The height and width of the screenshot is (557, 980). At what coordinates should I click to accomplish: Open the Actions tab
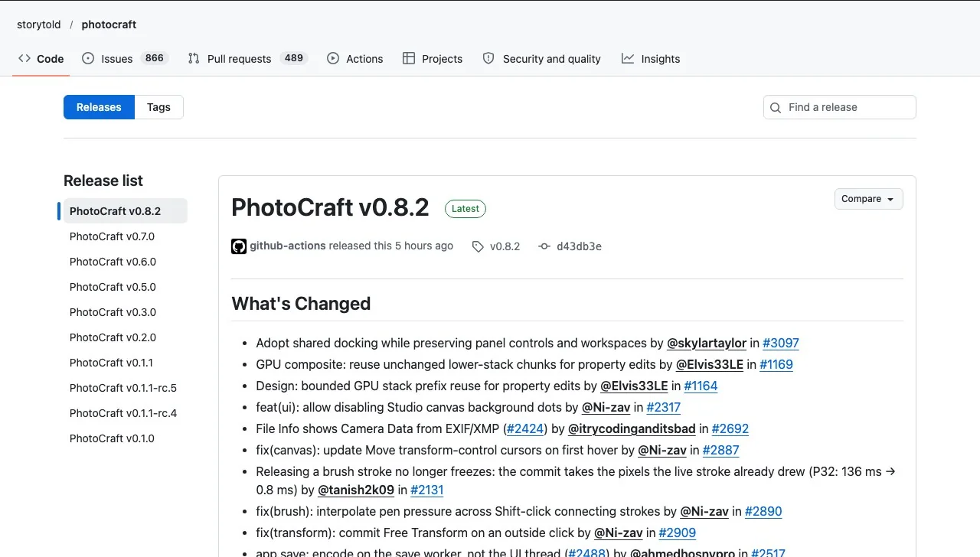click(354, 59)
